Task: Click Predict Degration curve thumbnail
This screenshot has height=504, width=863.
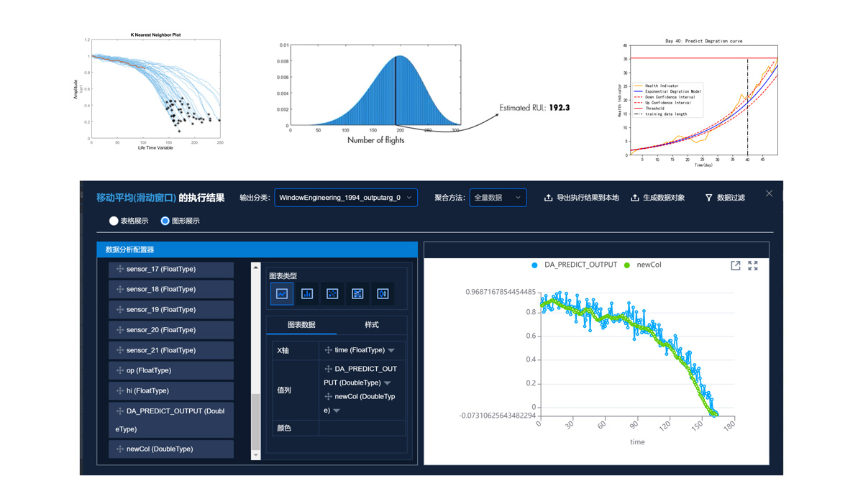Action: pyautogui.click(x=698, y=102)
